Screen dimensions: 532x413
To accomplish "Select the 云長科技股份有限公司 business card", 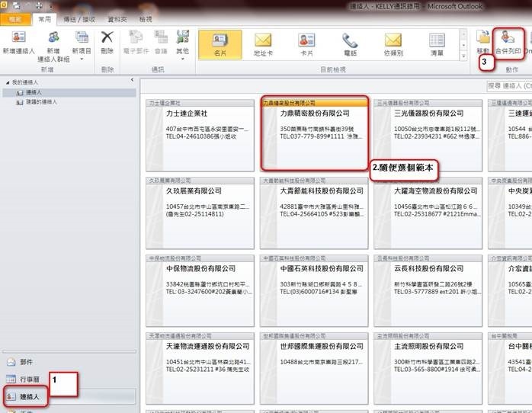I will point(428,290).
